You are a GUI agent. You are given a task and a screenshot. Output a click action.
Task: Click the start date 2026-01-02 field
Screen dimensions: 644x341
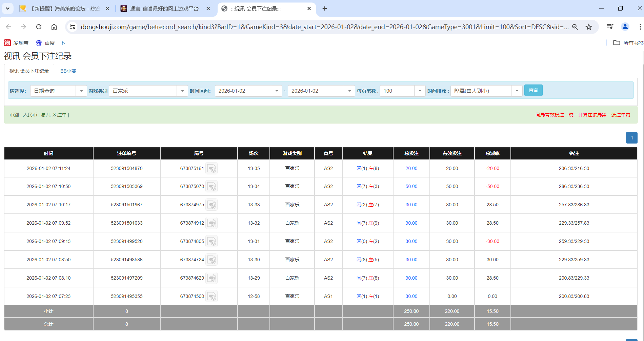pos(244,91)
